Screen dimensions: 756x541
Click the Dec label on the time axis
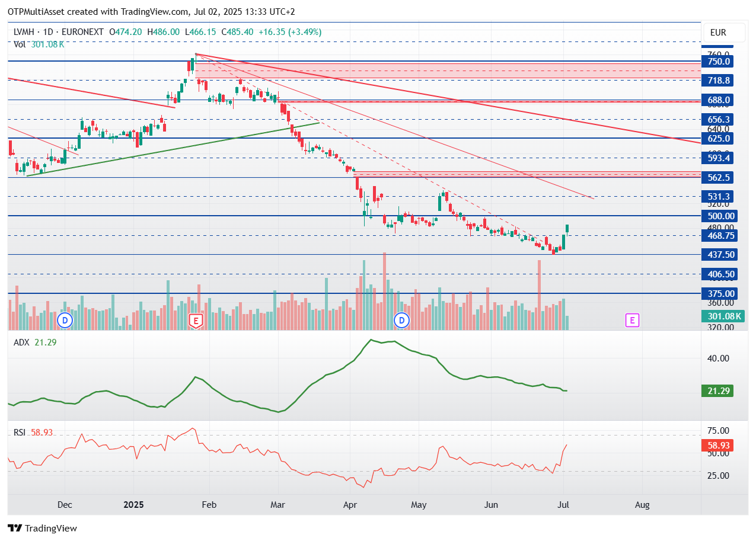click(65, 505)
